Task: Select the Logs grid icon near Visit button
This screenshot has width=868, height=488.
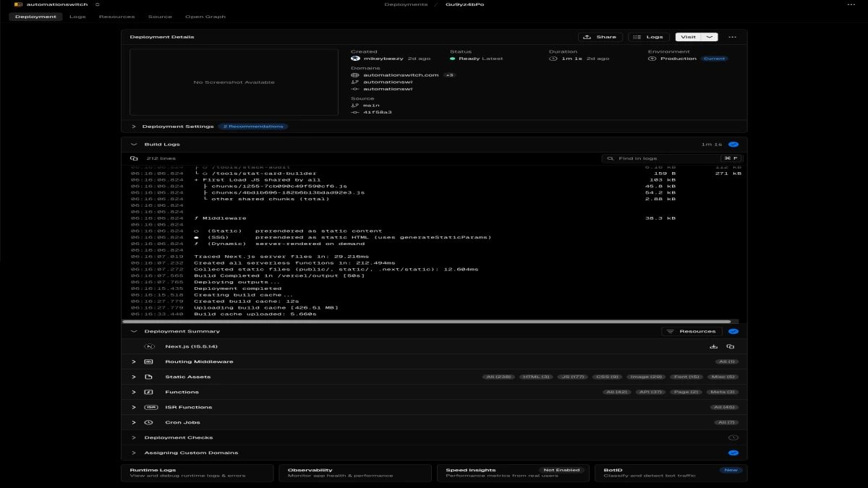Action: [x=637, y=36]
